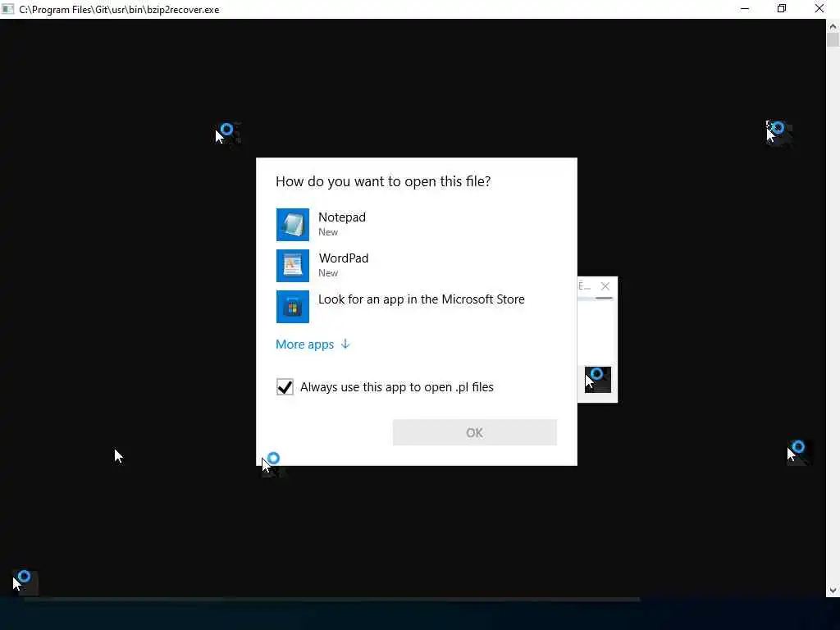This screenshot has height=630, width=840.
Task: Choose WordPad app icon
Action: tap(293, 266)
